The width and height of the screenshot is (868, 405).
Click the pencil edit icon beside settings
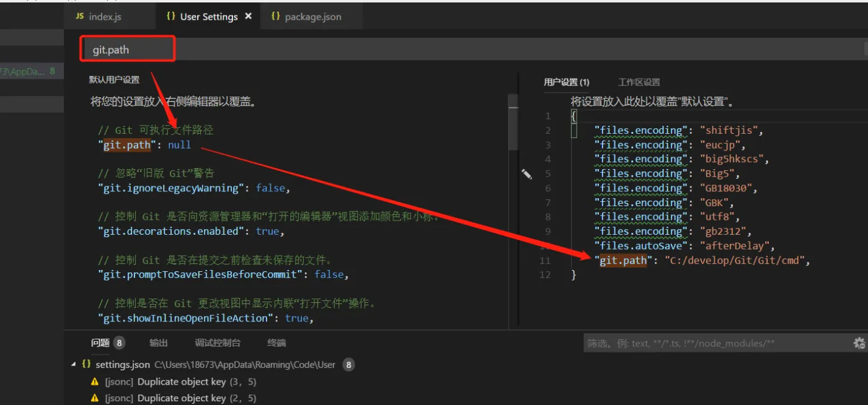[x=527, y=175]
